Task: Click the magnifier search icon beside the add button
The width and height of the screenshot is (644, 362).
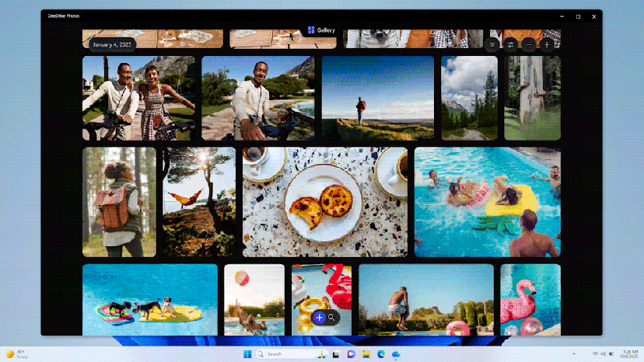Action: [331, 317]
